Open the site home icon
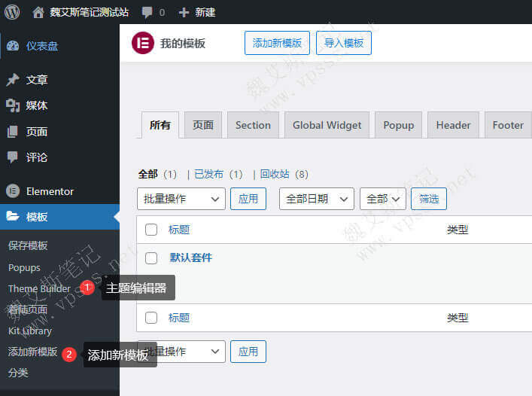The height and width of the screenshot is (396, 532). pyautogui.click(x=38, y=13)
